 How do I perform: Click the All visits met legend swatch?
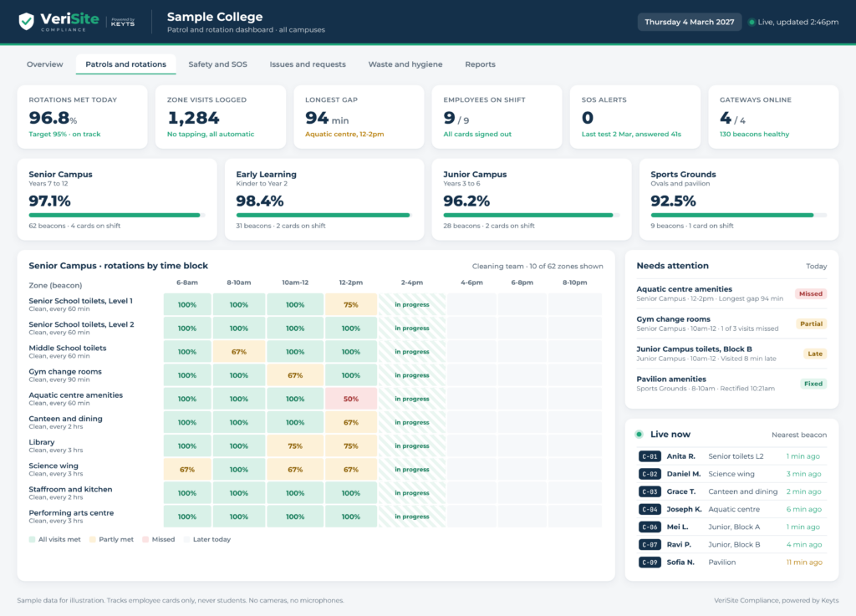(x=33, y=540)
